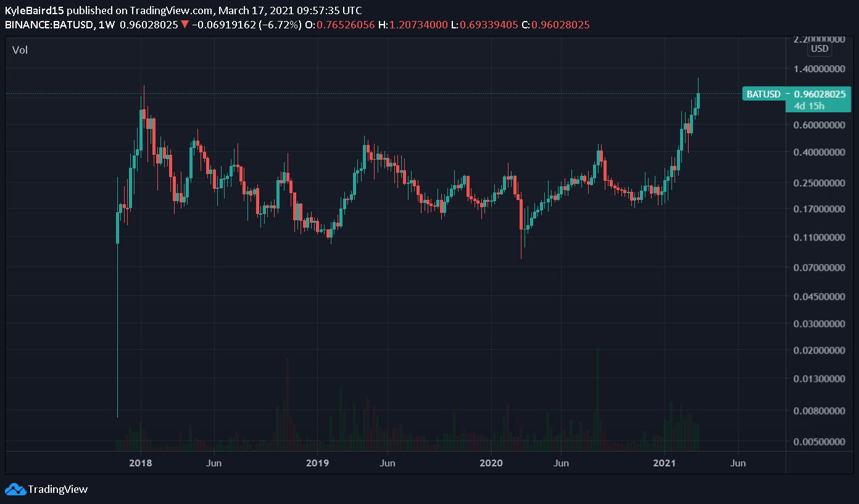Click the BINANCE:BATUSD symbol text
The image size is (859, 504).
[49, 25]
